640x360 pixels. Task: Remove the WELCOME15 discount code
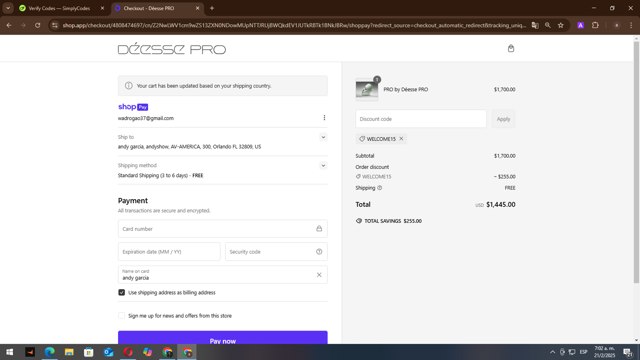pos(401,139)
